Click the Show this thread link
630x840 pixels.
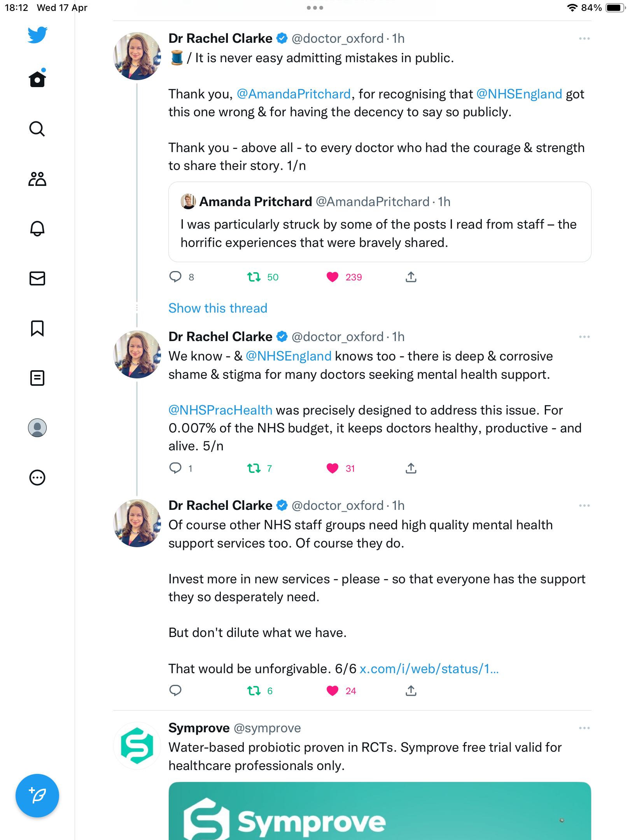(218, 308)
